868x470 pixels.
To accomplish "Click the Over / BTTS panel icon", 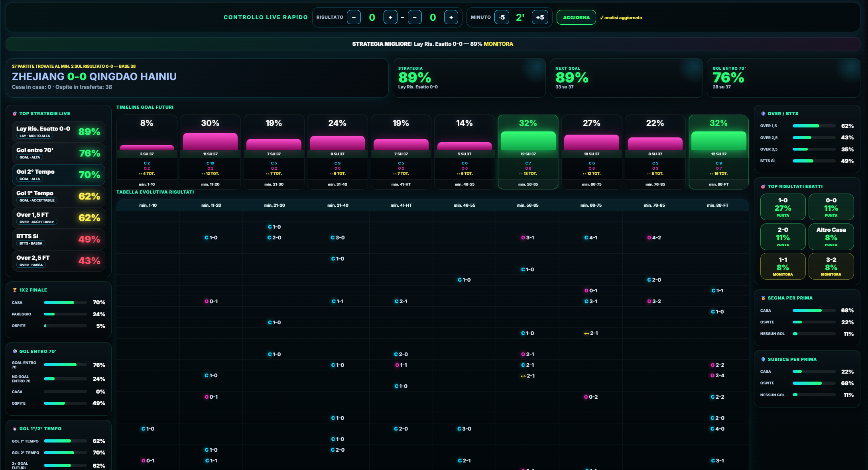I will coord(763,114).
